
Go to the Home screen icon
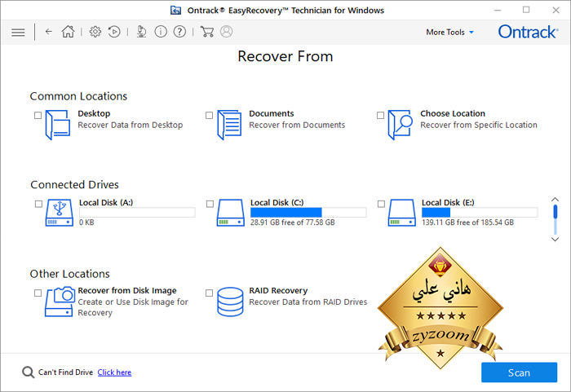coord(68,32)
